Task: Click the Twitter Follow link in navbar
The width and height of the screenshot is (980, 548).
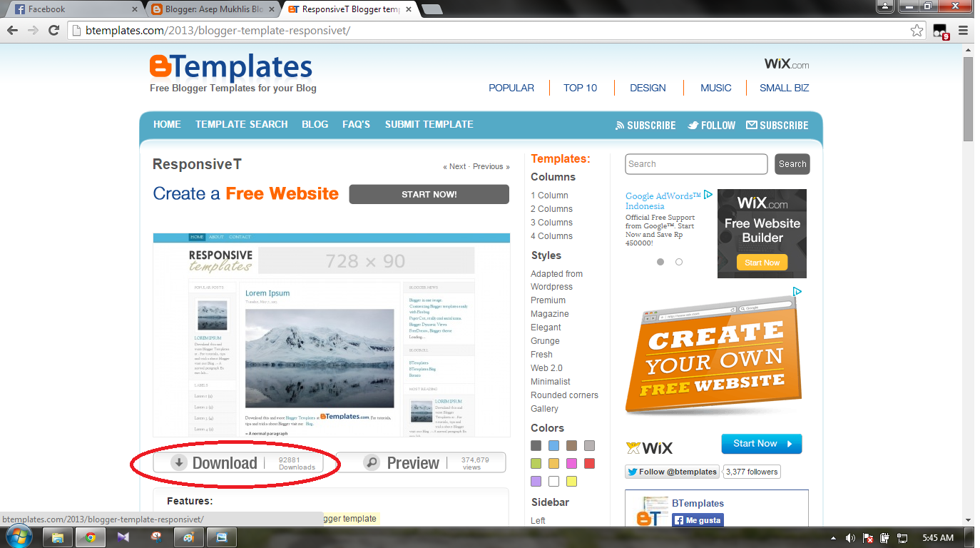Action: 711,125
